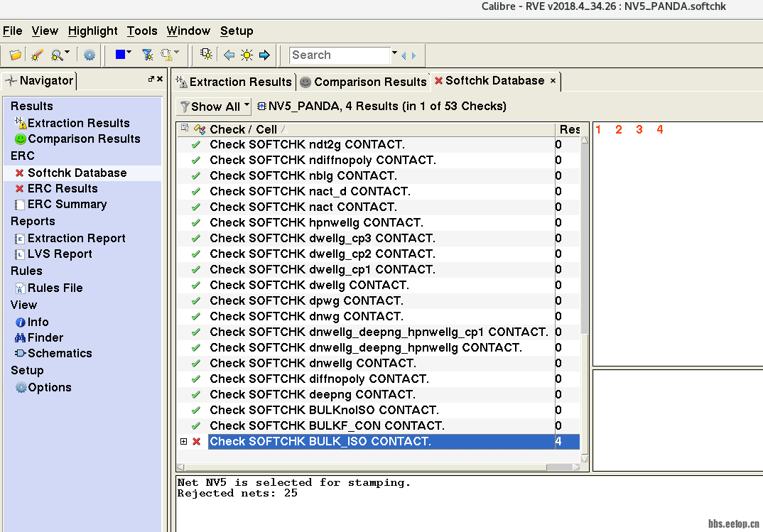Select result number 2
Viewport: 763px width, 532px height.
click(619, 130)
